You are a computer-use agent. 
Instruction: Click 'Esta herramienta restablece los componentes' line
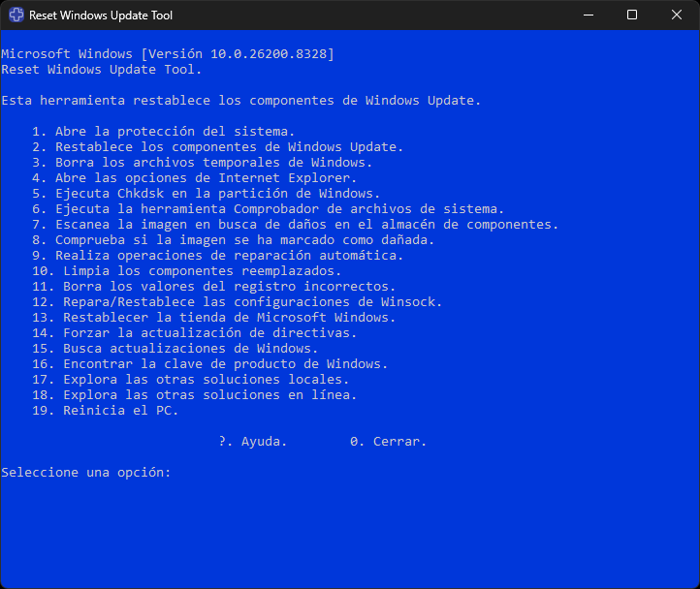click(x=241, y=101)
